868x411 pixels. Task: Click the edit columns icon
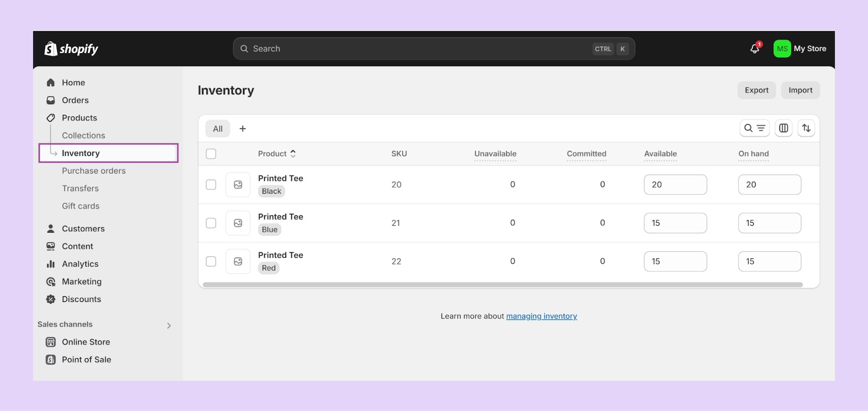coord(783,128)
